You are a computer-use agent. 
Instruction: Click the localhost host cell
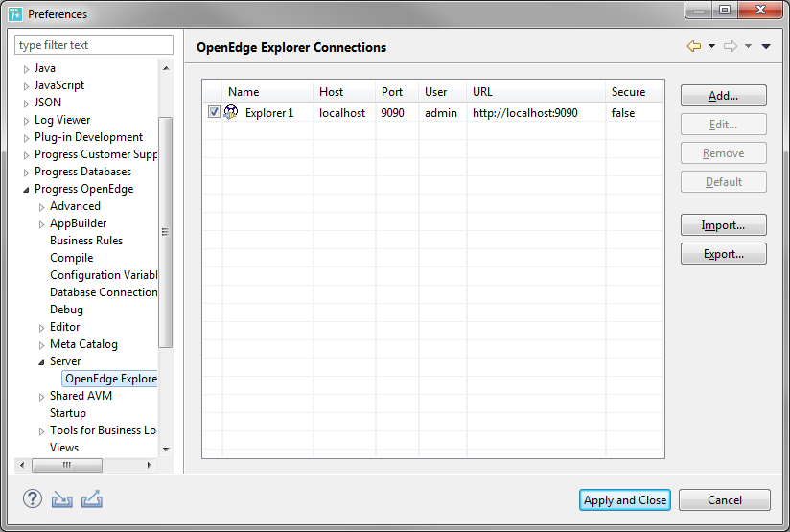coord(342,113)
